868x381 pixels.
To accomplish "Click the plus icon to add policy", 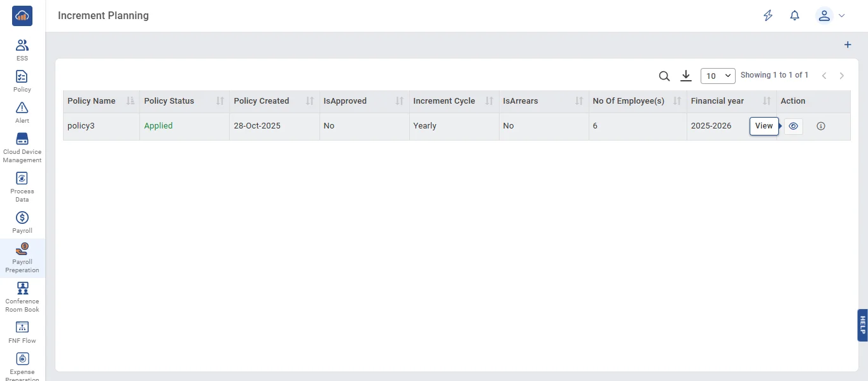I will (x=847, y=45).
